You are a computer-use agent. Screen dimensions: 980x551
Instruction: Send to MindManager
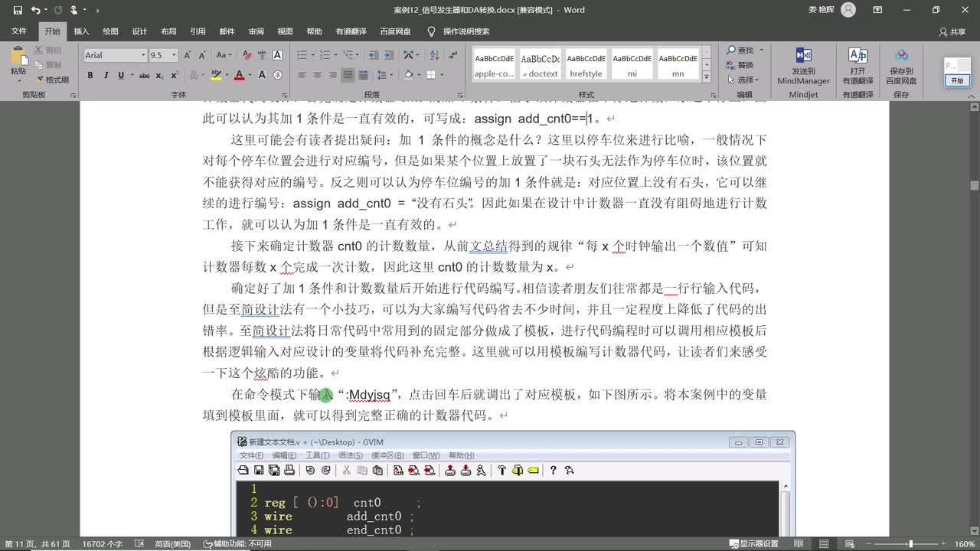803,67
